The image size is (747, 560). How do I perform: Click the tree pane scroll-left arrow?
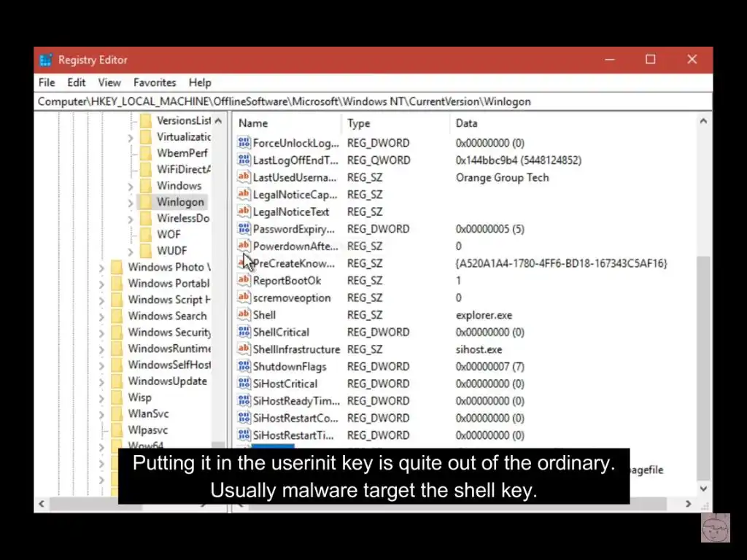point(42,504)
